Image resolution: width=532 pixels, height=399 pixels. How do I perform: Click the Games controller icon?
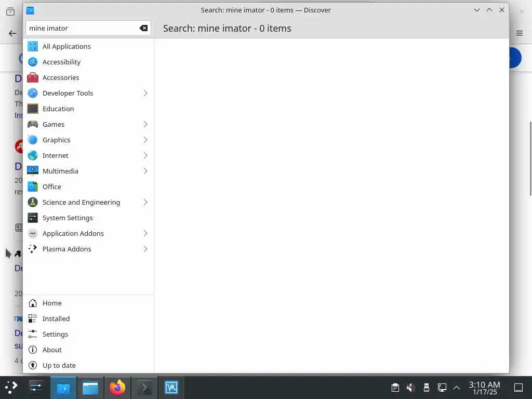click(x=33, y=124)
